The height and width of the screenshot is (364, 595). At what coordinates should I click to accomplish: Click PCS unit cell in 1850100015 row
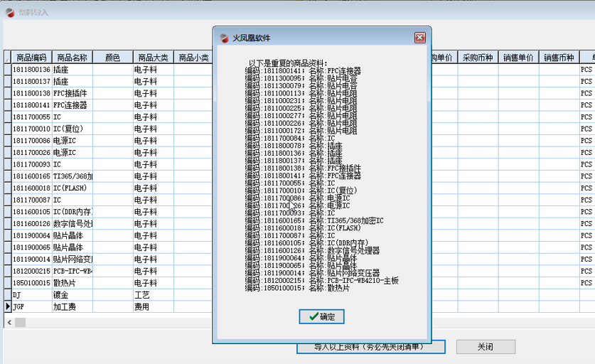point(587,283)
